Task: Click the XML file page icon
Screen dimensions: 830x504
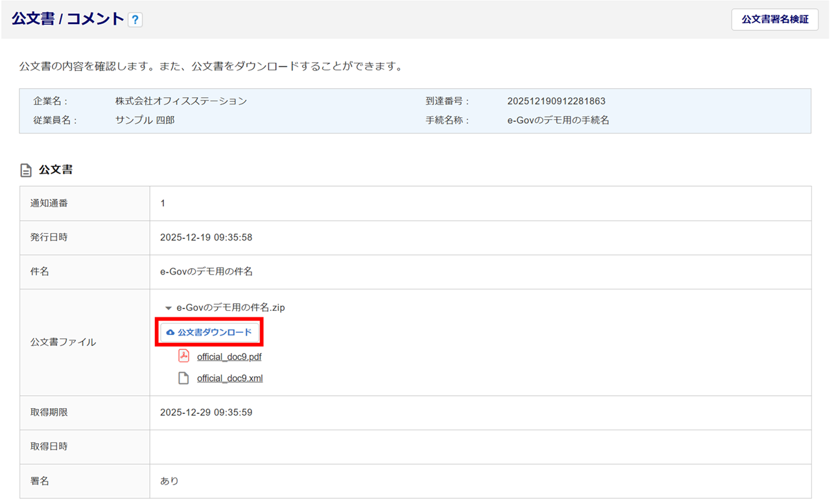Action: [184, 378]
